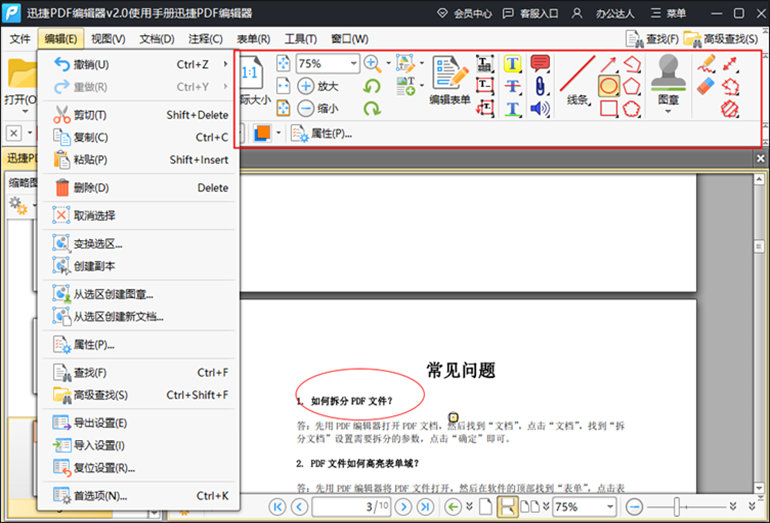
Task: Choose Copy (复制) from the Edit menu
Action: [140, 137]
